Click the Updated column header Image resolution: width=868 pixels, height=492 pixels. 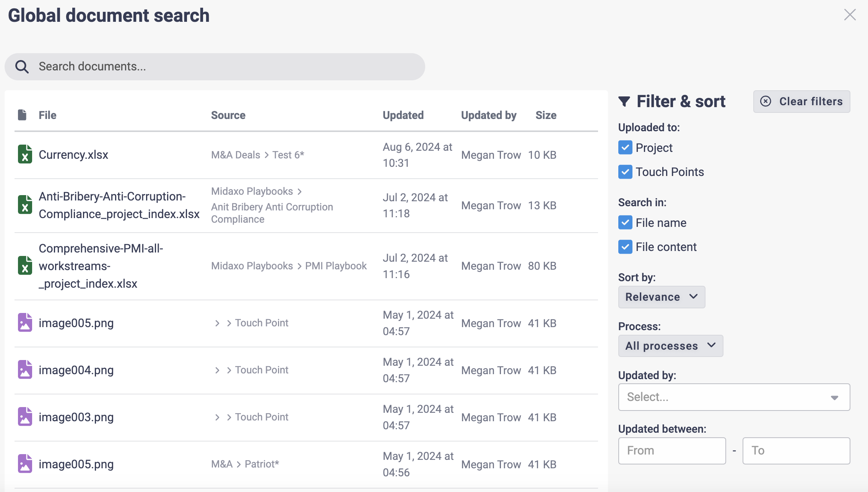click(x=403, y=115)
